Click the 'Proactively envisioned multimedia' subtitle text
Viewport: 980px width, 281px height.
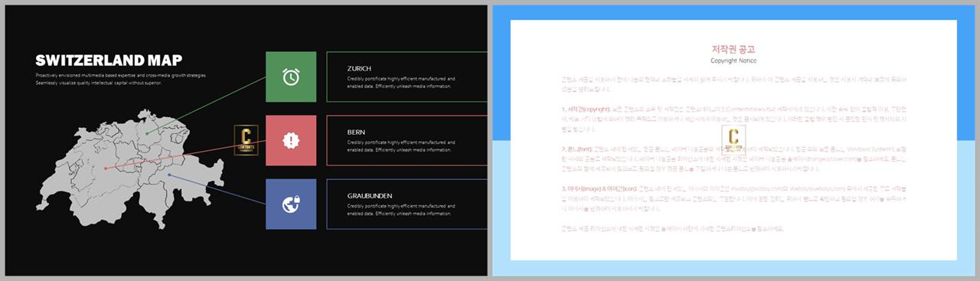121,79
